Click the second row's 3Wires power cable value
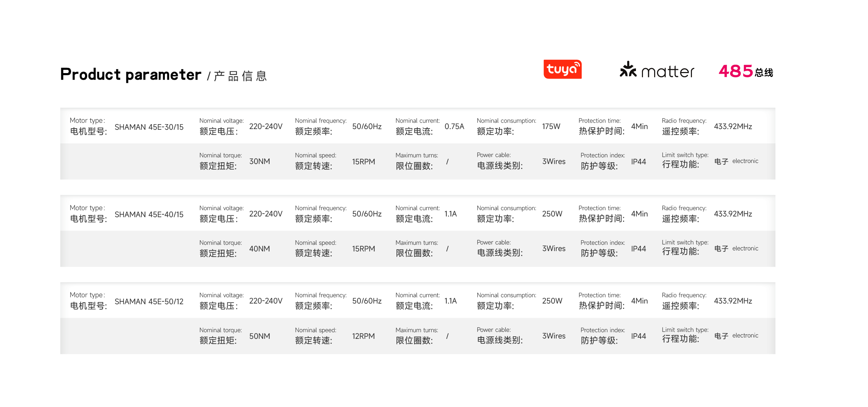 [554, 249]
